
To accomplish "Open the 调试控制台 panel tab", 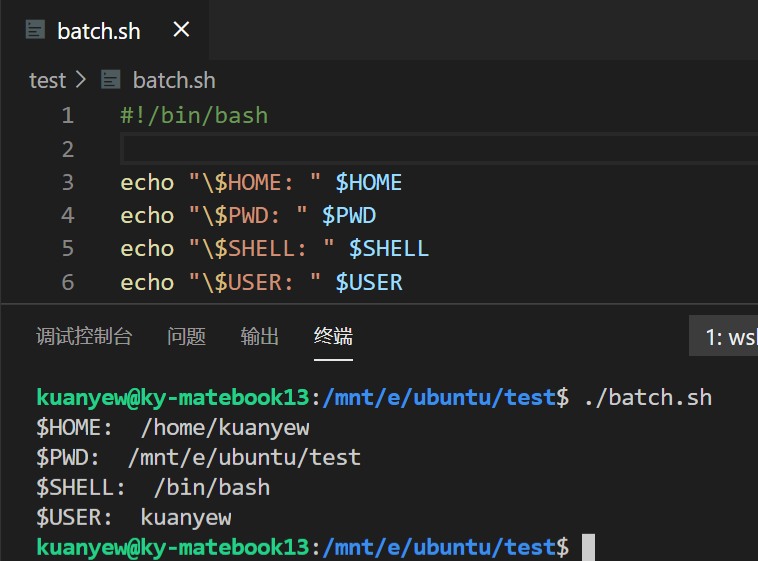I will coord(84,336).
